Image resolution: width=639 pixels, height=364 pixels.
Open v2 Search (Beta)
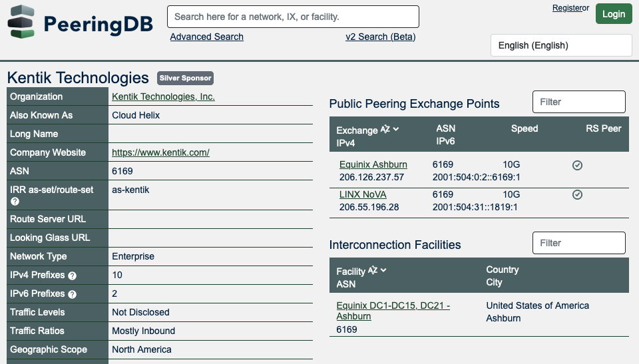point(381,37)
